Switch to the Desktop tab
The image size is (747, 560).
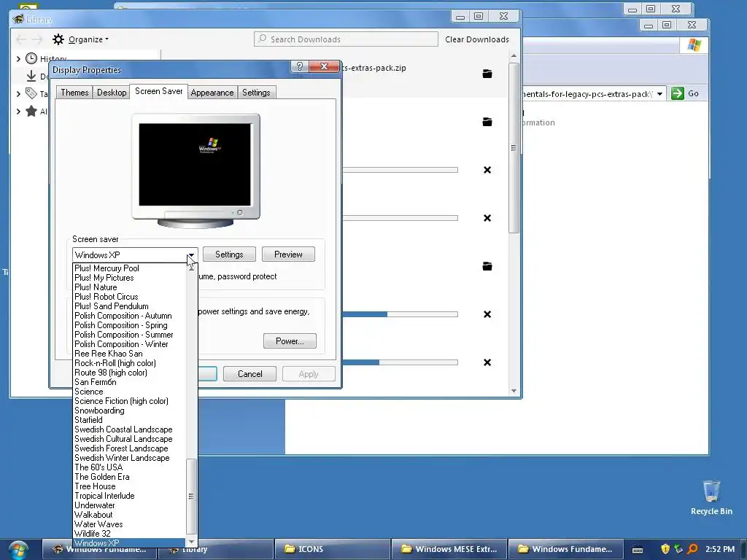[x=112, y=93]
